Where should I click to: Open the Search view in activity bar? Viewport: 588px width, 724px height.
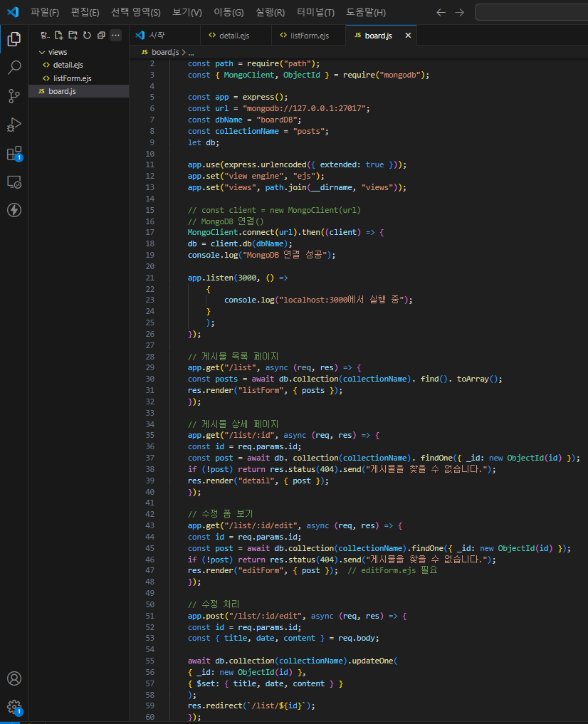(14, 68)
